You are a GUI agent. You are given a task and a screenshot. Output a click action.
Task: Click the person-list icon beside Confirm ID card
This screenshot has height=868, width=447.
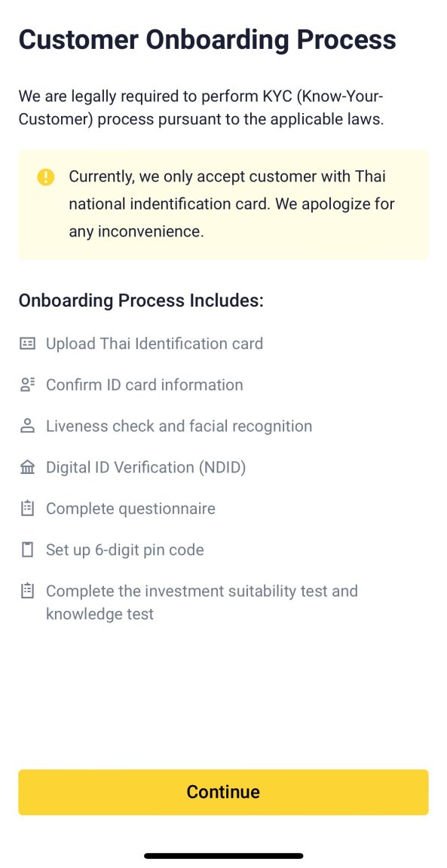(27, 385)
